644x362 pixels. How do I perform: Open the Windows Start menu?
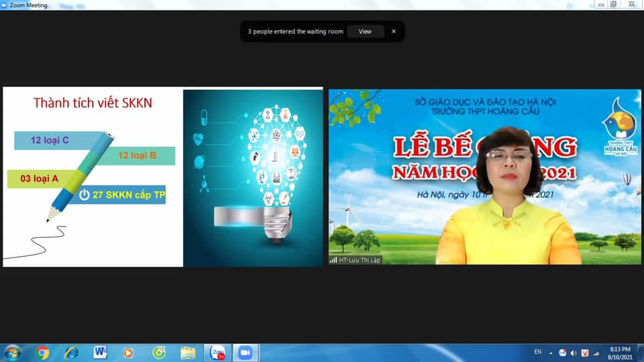(13, 353)
